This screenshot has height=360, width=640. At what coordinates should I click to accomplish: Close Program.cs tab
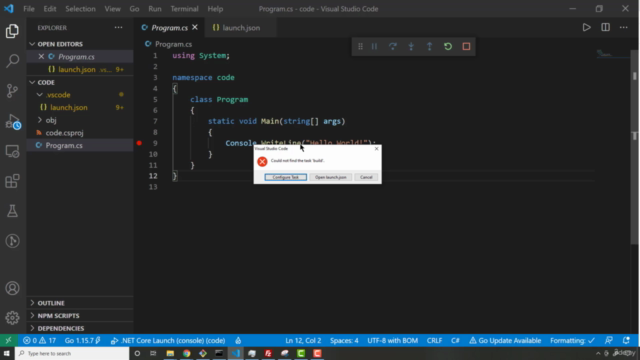coord(195,27)
